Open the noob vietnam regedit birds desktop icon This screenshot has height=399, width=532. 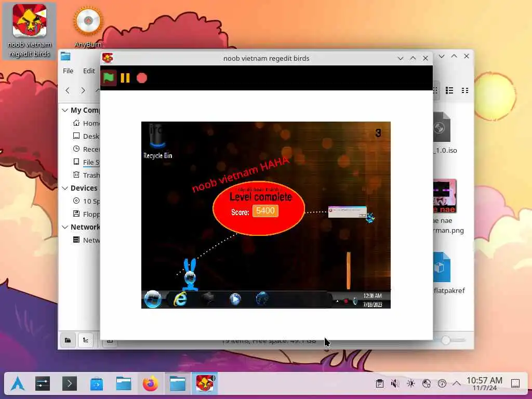click(x=30, y=31)
